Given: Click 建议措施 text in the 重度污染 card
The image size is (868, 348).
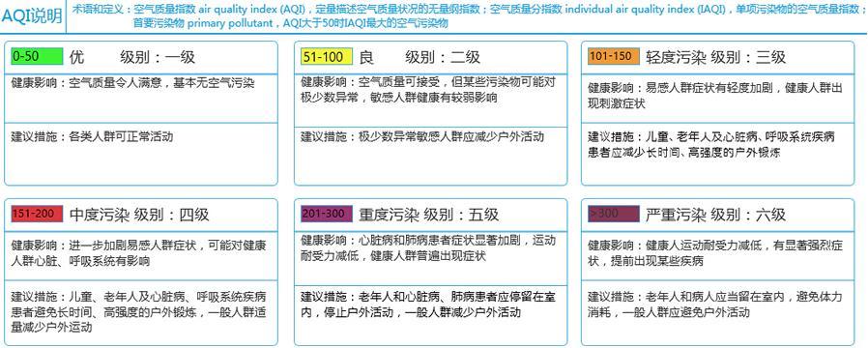Looking at the screenshot, I should [x=428, y=304].
